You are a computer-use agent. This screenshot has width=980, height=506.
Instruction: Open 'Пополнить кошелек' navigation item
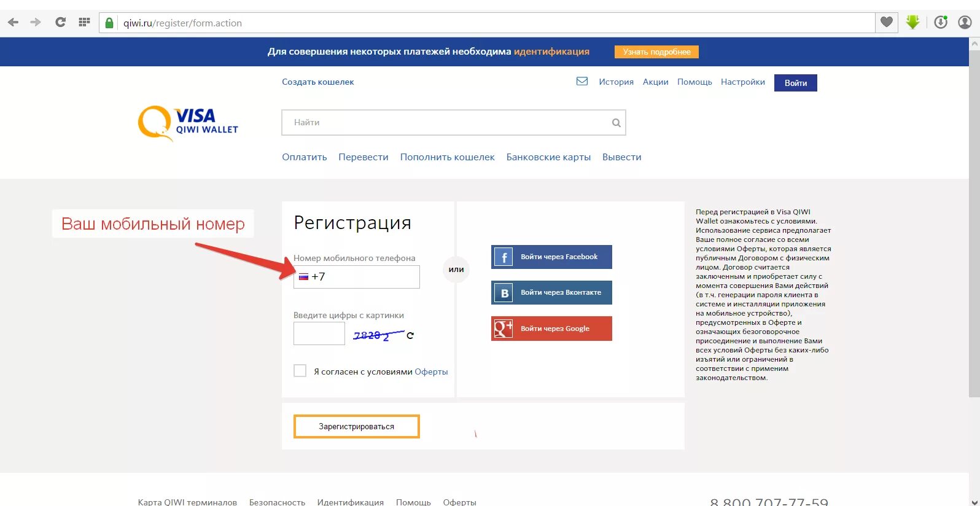[447, 157]
